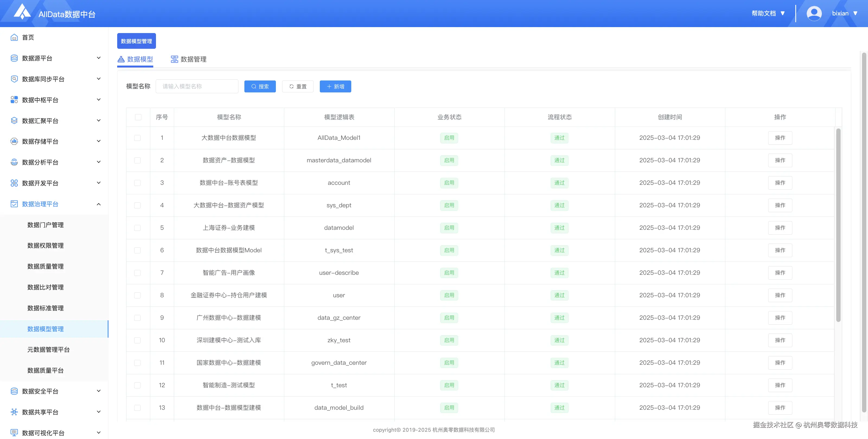Select the checkbox for row 5 上海证券
The width and height of the screenshot is (868, 439).
coord(138,228)
